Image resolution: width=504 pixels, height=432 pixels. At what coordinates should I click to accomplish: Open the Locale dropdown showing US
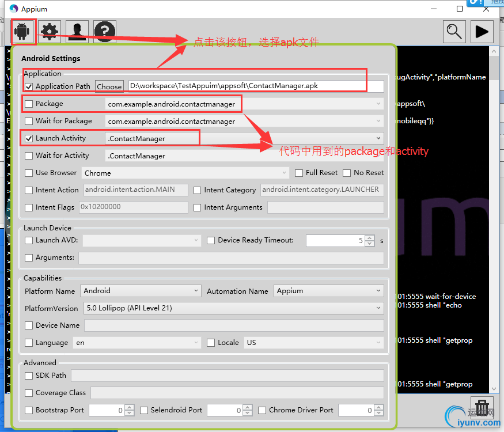pyautogui.click(x=314, y=343)
